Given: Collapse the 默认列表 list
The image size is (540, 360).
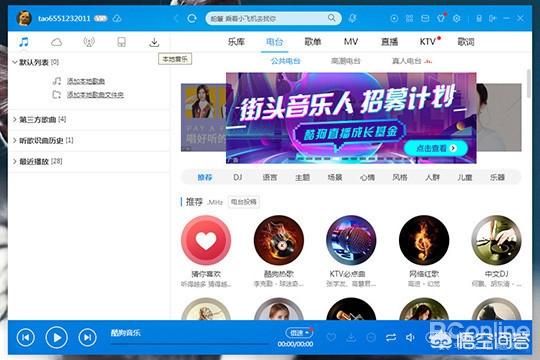Looking at the screenshot, I should point(15,62).
